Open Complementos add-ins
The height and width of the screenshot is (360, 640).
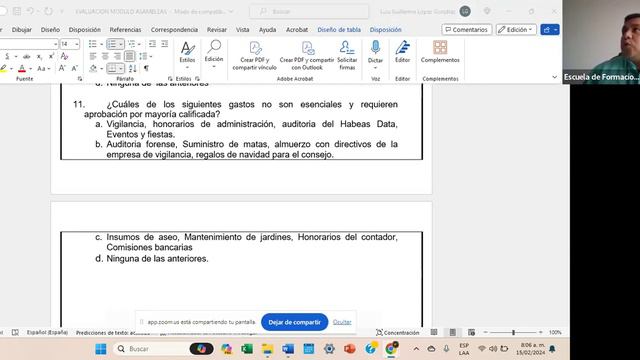point(440,52)
